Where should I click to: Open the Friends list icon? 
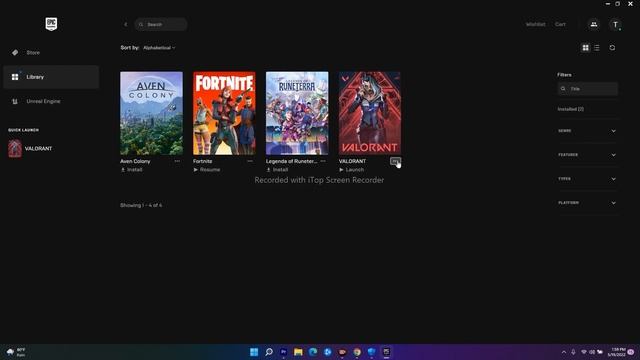(594, 24)
